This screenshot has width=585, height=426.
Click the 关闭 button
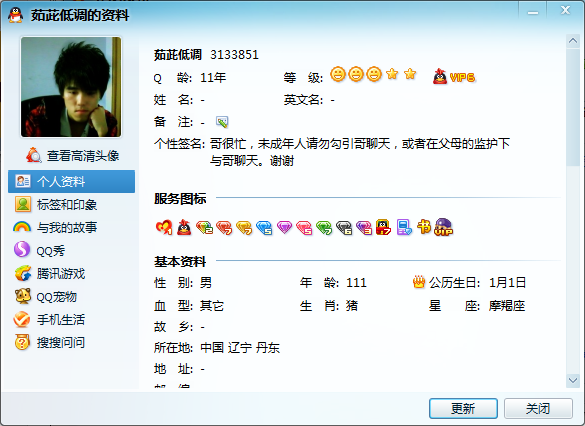(538, 408)
